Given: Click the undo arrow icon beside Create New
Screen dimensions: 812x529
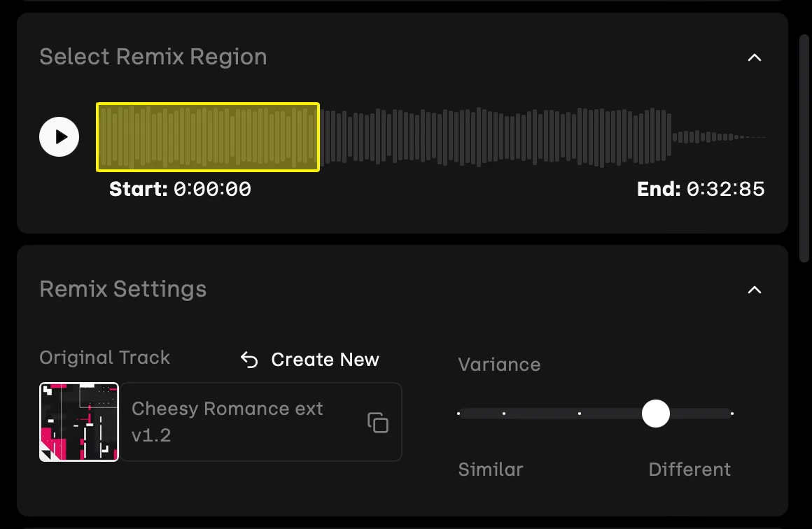Looking at the screenshot, I should point(249,360).
